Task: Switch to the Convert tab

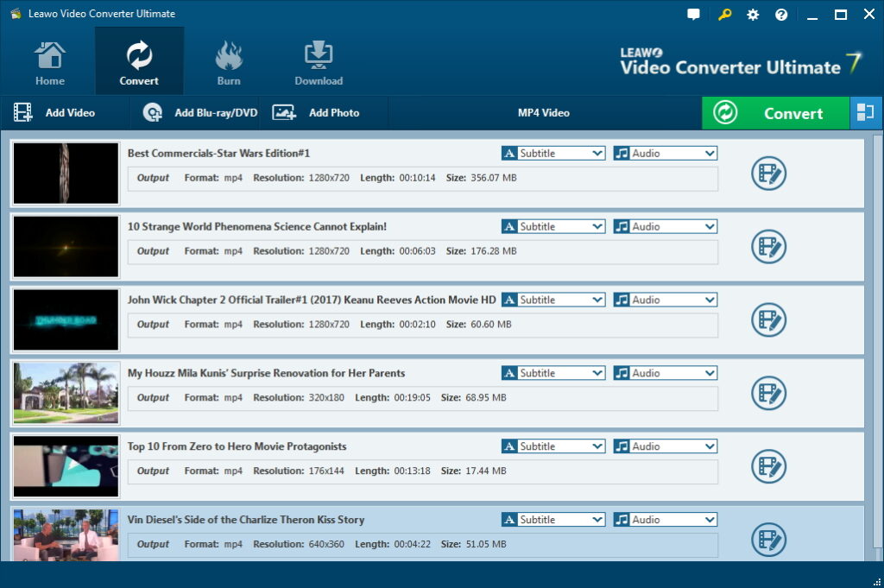Action: (x=139, y=61)
